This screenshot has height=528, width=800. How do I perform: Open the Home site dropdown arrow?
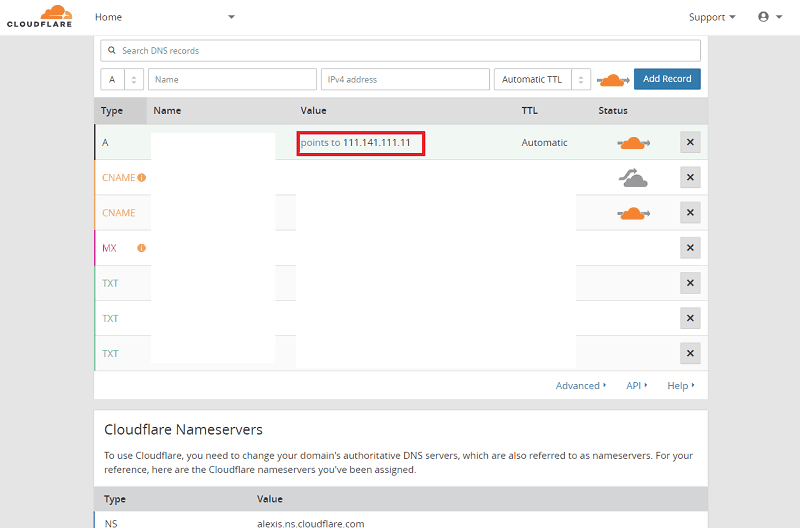pos(231,17)
